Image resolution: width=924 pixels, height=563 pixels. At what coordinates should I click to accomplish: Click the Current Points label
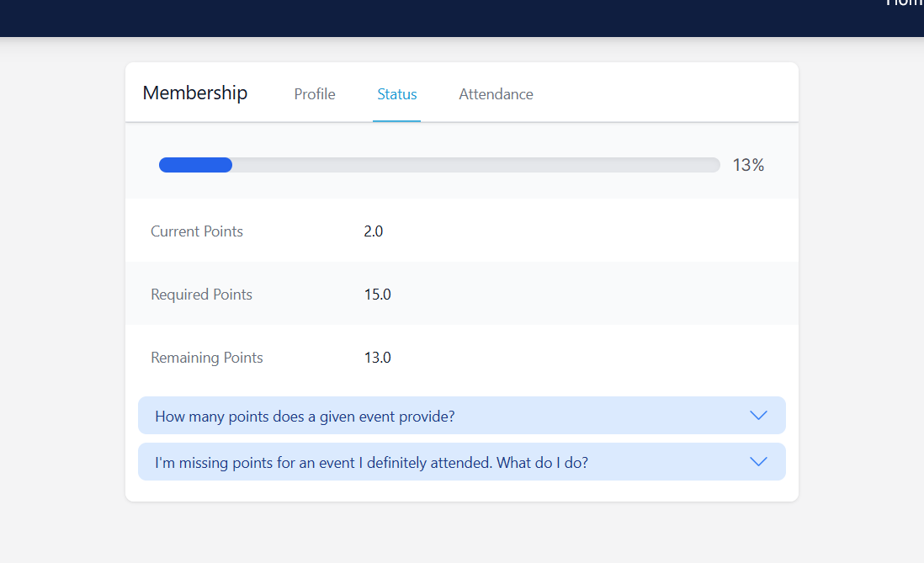[197, 231]
